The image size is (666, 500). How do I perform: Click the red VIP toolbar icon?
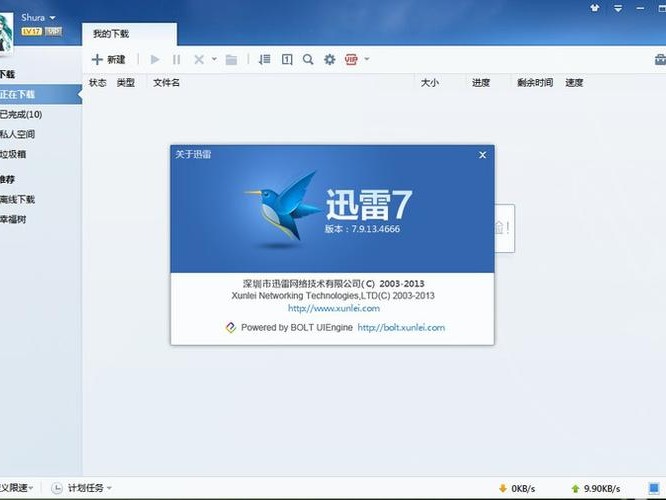(x=351, y=59)
